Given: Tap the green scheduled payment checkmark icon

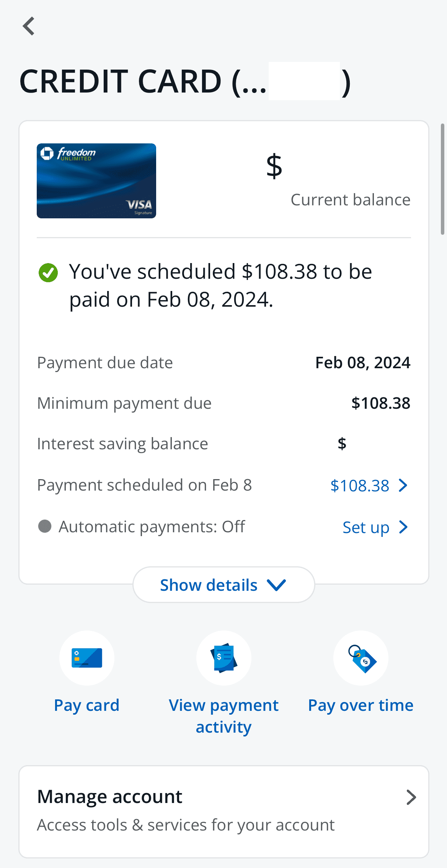Looking at the screenshot, I should 48,273.
